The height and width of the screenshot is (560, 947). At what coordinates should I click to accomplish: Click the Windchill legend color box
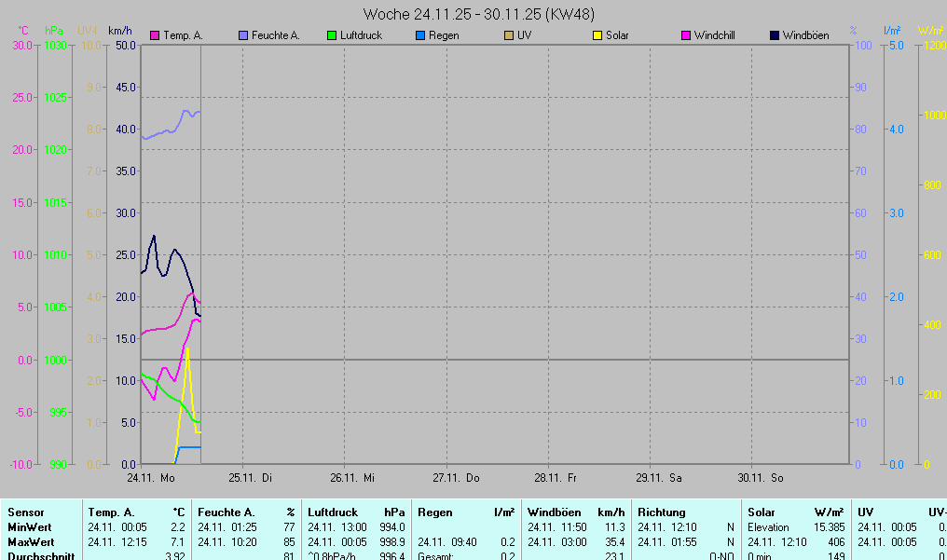[686, 35]
